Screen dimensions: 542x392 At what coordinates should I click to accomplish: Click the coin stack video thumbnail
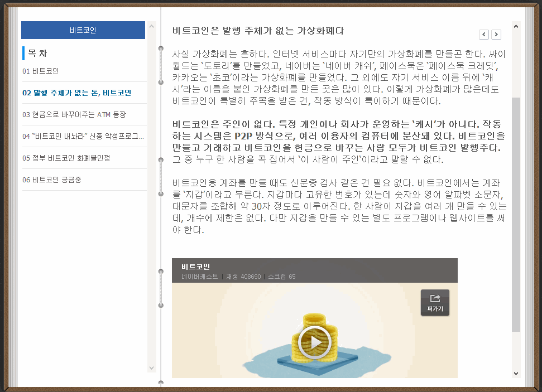315,330
